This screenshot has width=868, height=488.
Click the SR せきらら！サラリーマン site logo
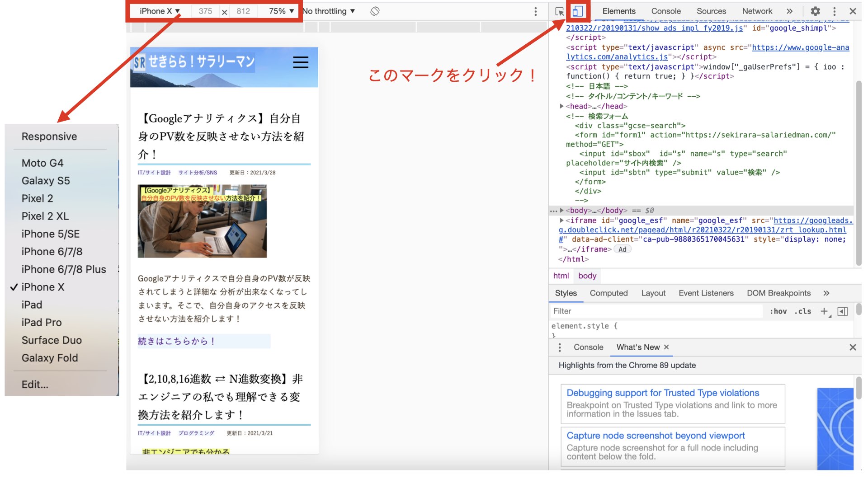[x=194, y=62]
